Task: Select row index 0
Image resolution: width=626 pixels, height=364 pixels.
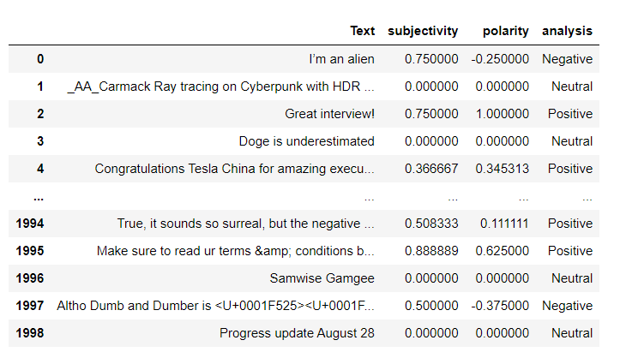Action: click(x=40, y=59)
